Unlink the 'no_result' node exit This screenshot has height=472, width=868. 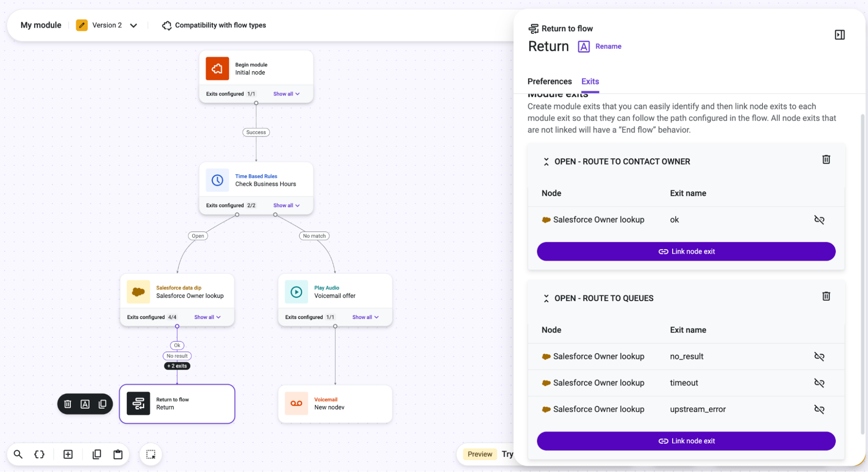[819, 356]
